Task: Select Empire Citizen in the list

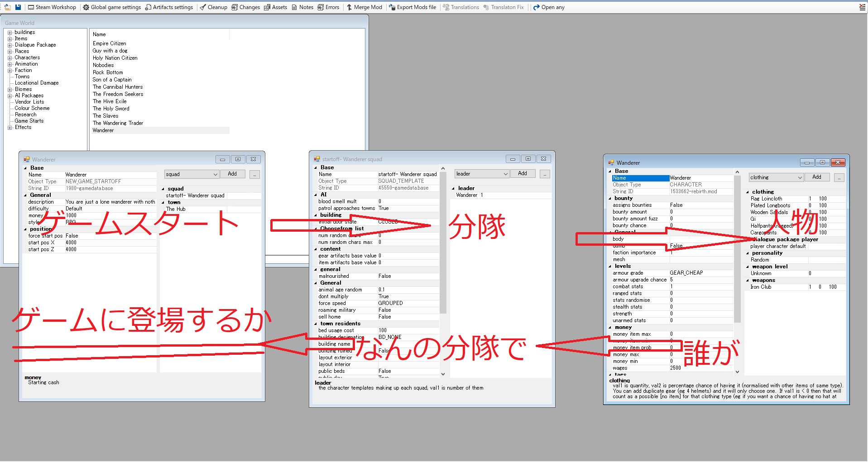Action: (x=110, y=43)
